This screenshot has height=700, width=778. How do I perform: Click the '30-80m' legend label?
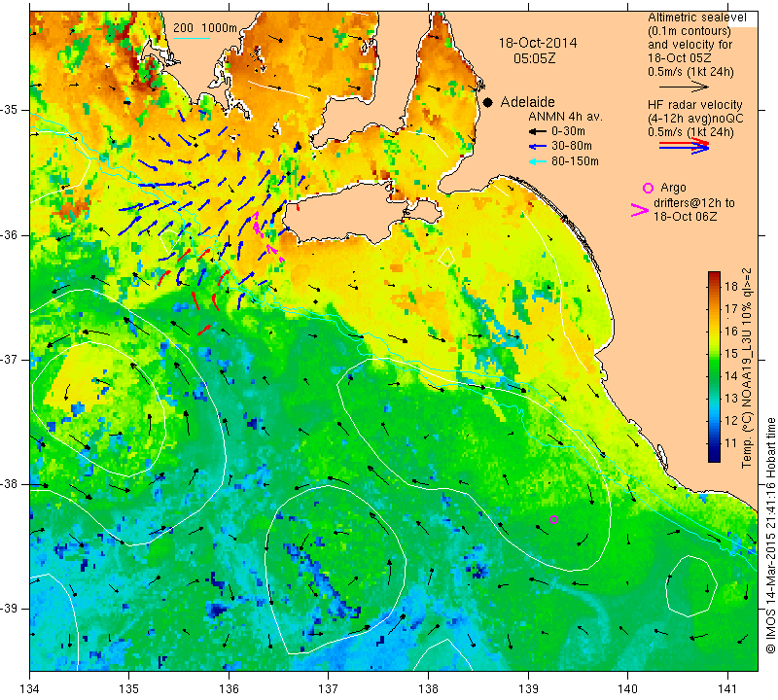point(572,147)
